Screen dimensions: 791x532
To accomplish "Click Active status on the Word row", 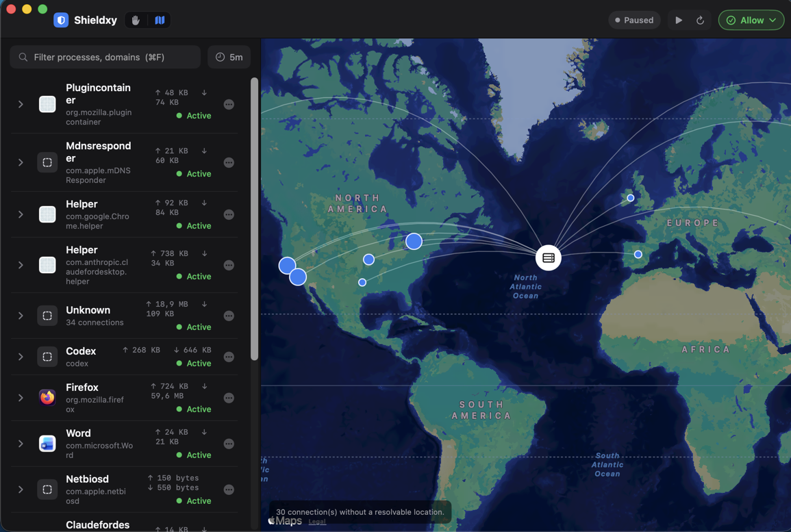I will click(194, 455).
